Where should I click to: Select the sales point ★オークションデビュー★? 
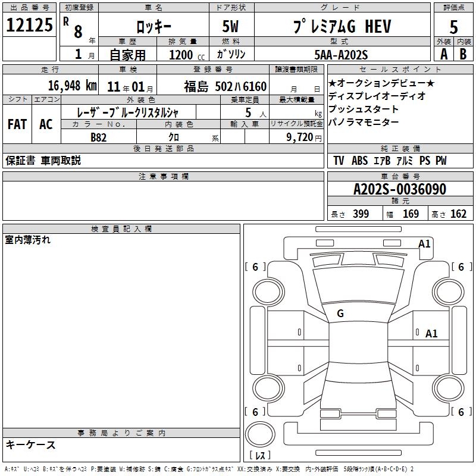pos(381,83)
